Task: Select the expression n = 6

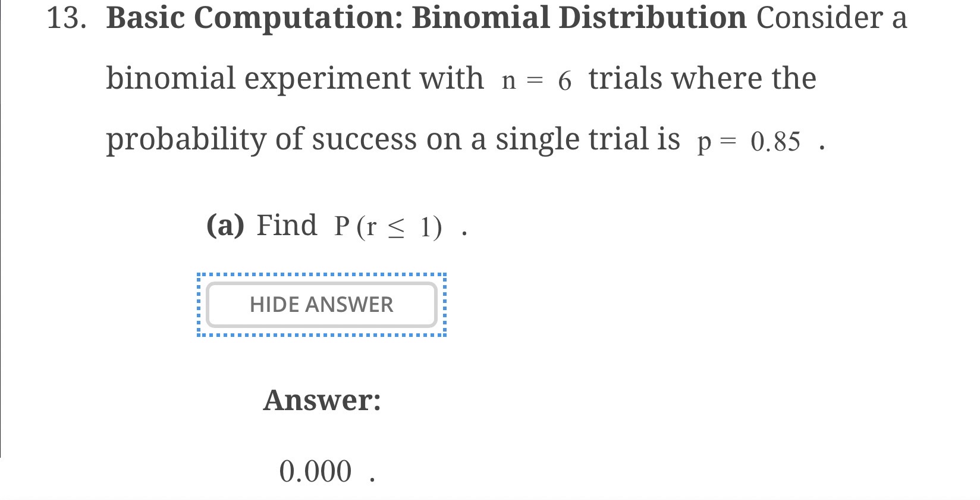Action: (537, 78)
